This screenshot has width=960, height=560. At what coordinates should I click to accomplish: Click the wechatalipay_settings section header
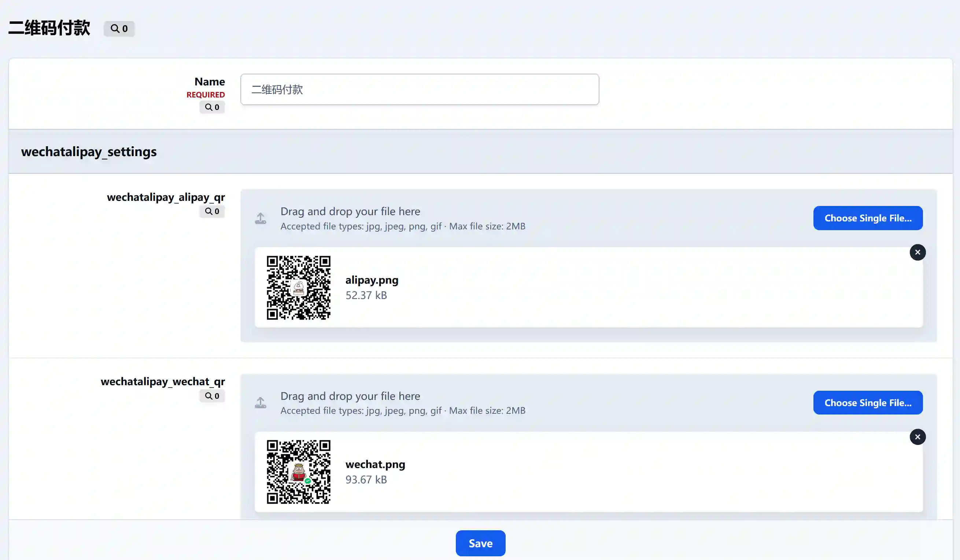pos(89,152)
